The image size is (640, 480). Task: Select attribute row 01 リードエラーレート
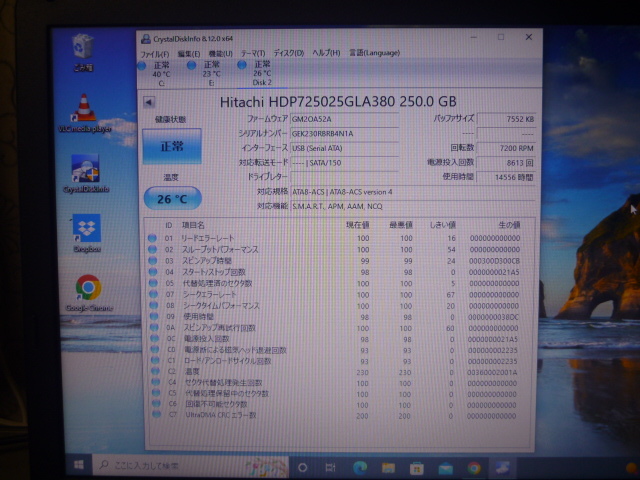338,238
